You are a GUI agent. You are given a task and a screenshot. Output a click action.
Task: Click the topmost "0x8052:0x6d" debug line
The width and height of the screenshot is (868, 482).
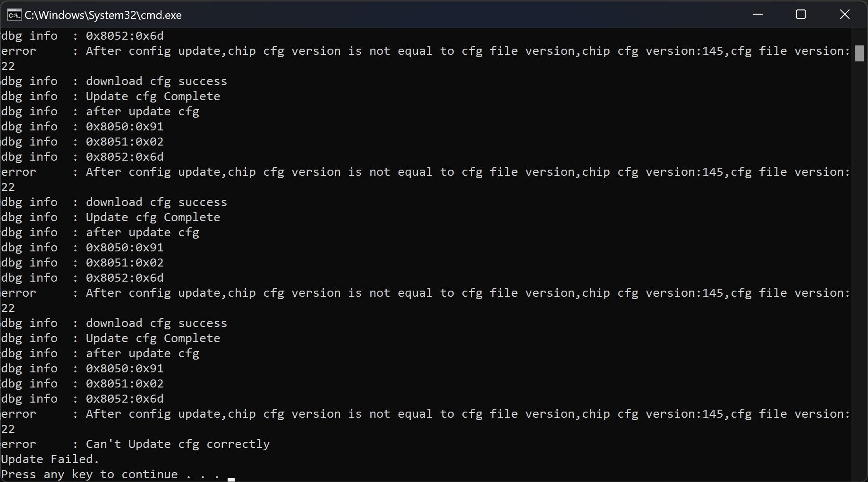point(125,36)
